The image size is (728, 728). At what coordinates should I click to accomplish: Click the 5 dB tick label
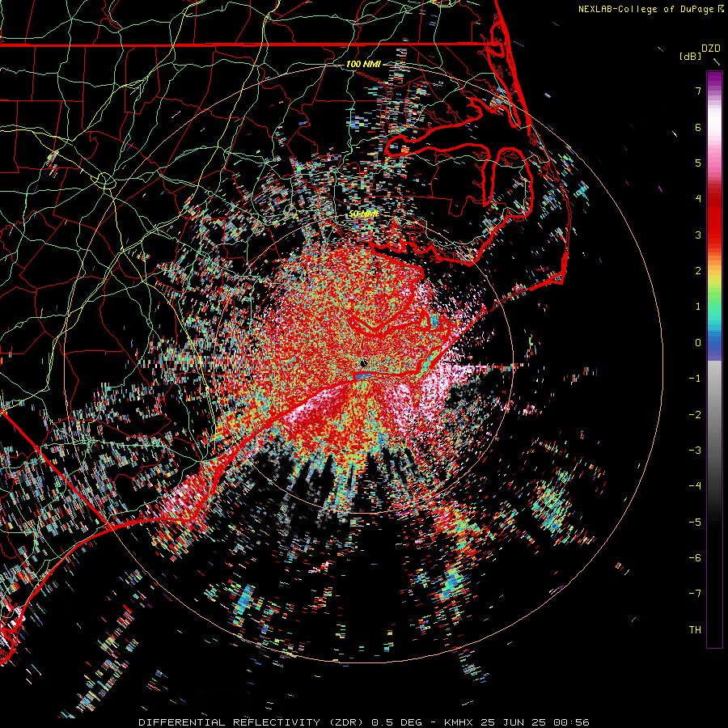click(x=698, y=163)
